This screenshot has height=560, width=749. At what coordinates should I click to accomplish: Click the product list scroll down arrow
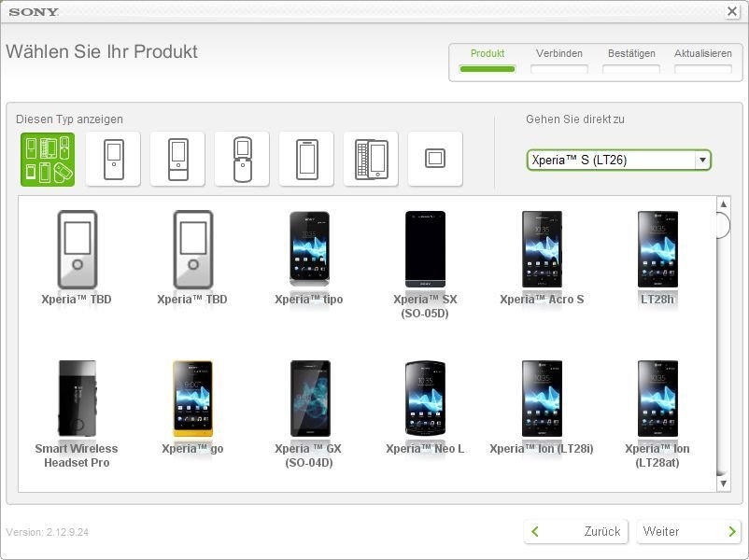(724, 483)
